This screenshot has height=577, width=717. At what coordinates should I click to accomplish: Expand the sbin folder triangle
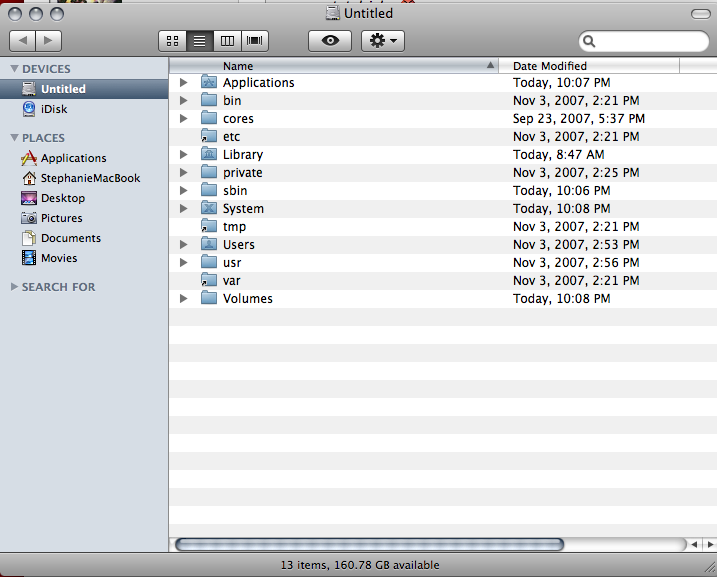[183, 190]
